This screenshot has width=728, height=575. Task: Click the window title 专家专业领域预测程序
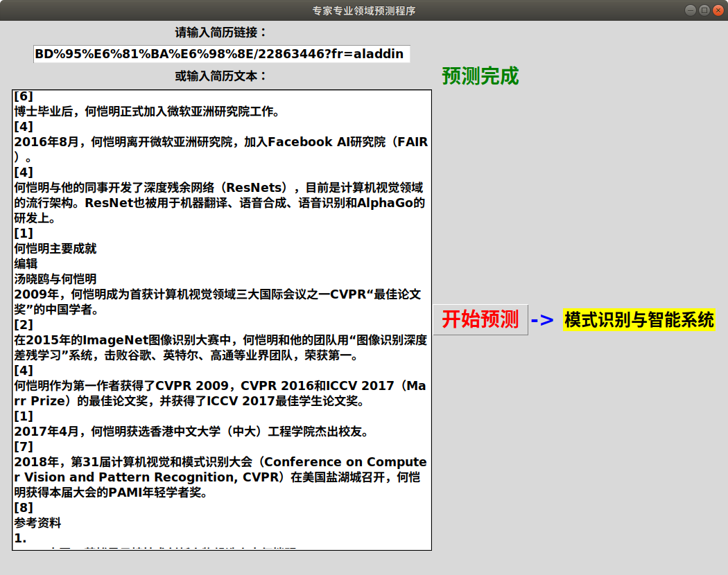(363, 10)
